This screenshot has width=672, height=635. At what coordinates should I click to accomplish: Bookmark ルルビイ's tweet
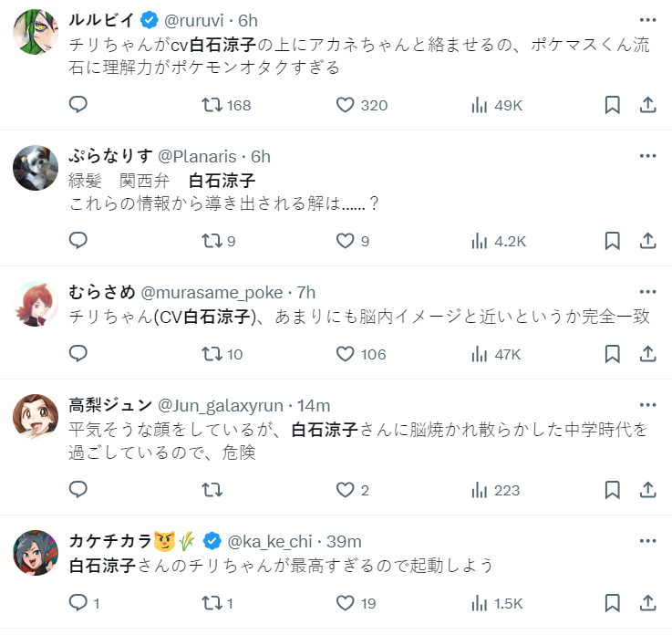pos(613,105)
